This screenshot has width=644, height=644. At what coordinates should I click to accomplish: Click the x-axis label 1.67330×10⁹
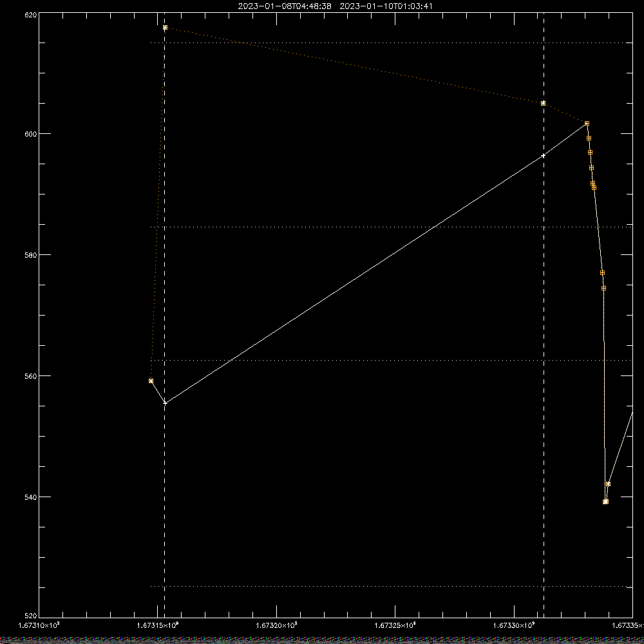click(x=514, y=625)
